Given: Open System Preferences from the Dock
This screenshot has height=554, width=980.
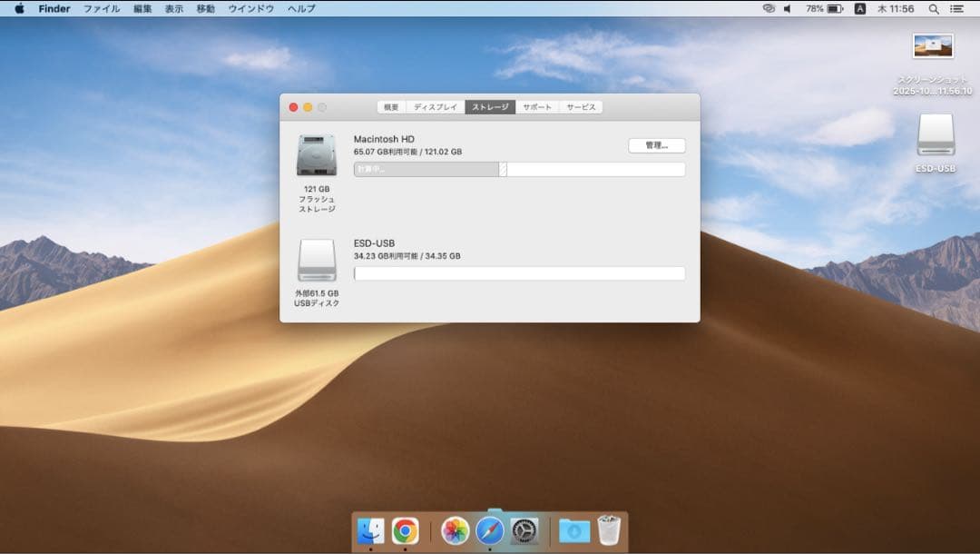Looking at the screenshot, I should 524,531.
